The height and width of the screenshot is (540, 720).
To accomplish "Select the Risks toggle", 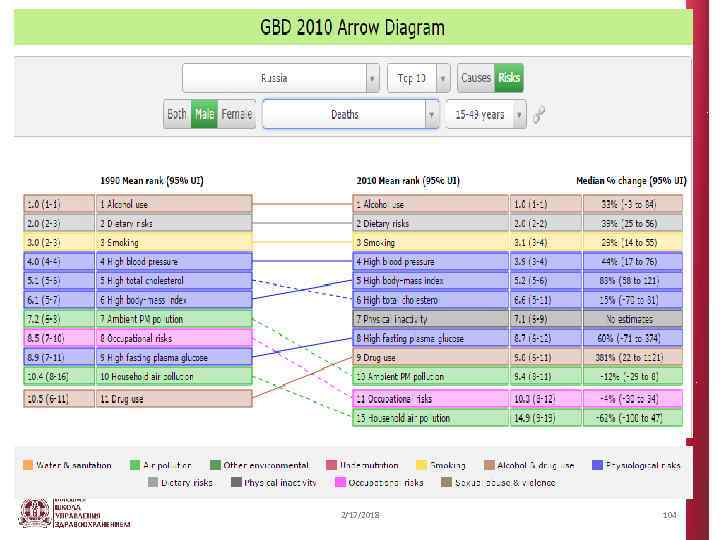I will [509, 78].
